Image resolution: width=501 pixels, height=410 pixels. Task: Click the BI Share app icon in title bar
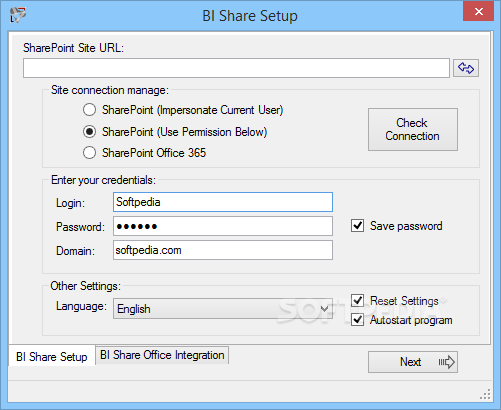pos(17,15)
